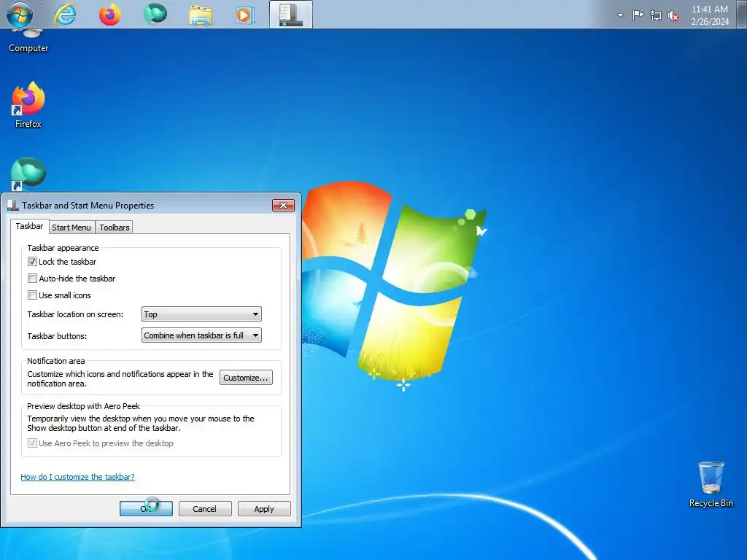
Task: Switch to the Taskbar tab
Action: pos(29,226)
